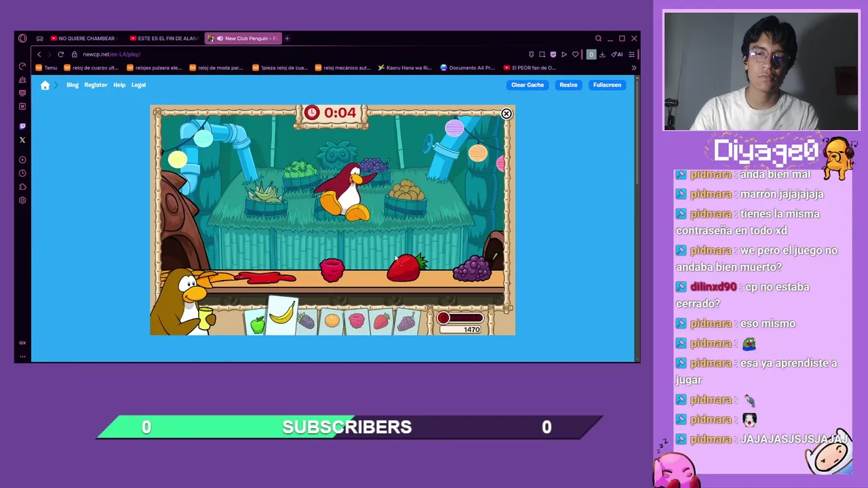
Task: Click the home icon on New Club Penguin
Action: (45, 85)
